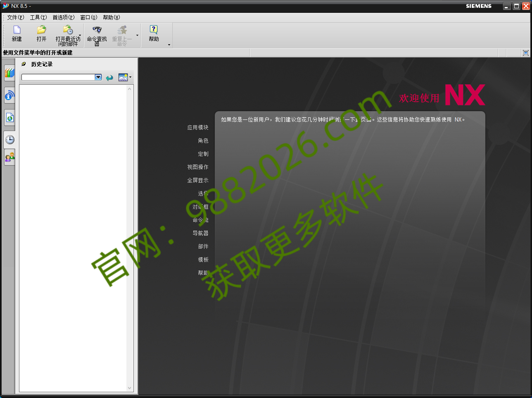Toggle full screen icon at status line
The height and width of the screenshot is (398, 532).
pos(525,53)
